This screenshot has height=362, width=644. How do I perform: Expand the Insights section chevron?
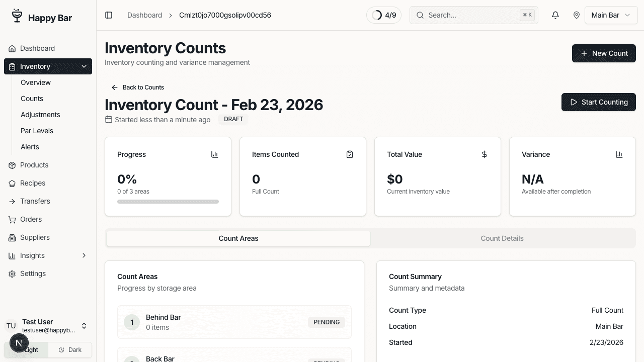tap(84, 255)
